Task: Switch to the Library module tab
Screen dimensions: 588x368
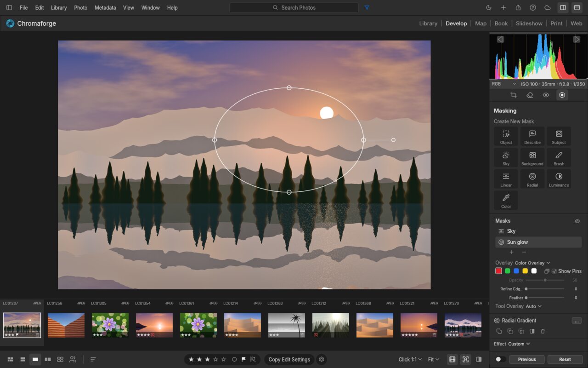Action: pos(428,23)
